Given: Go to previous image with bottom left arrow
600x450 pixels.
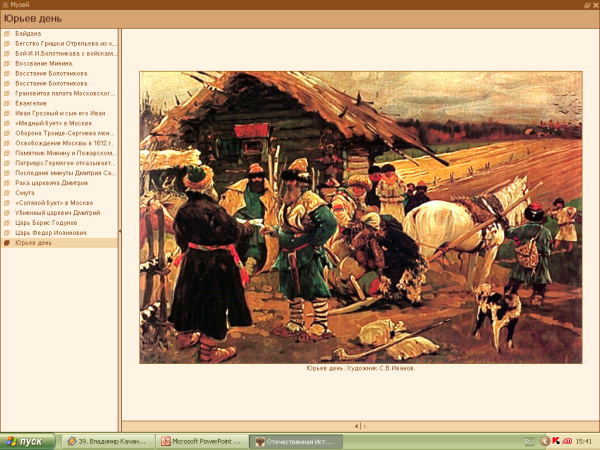Looking at the screenshot, I should pos(357,426).
